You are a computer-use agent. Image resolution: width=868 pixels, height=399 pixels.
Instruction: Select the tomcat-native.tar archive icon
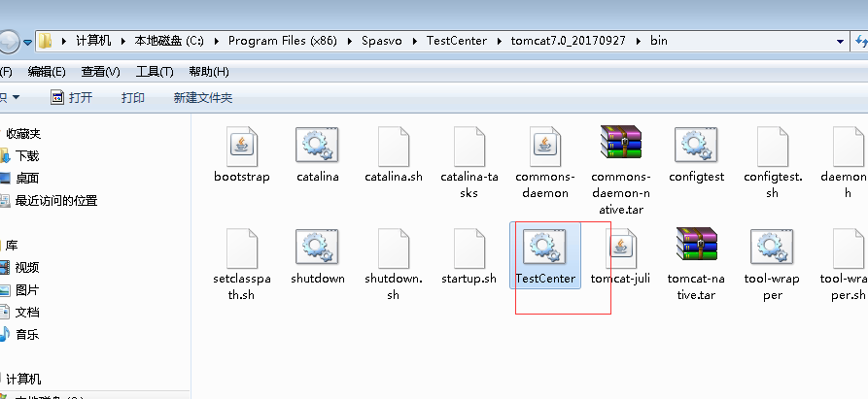696,244
